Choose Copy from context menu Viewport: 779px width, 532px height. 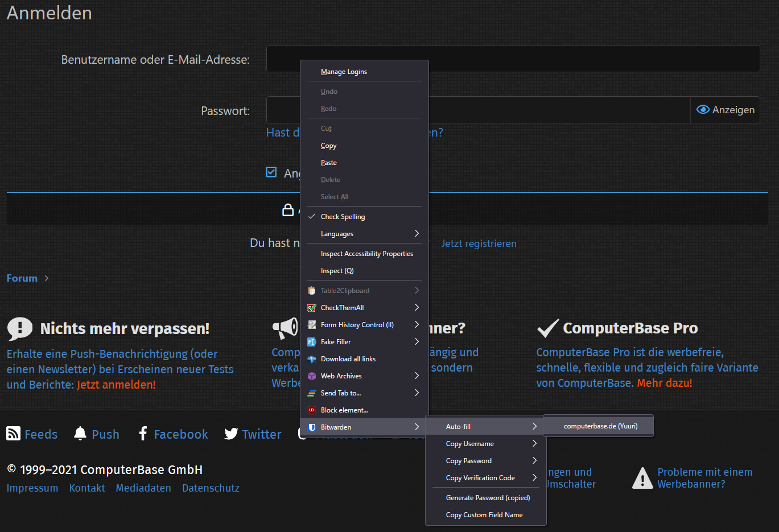pos(364,146)
